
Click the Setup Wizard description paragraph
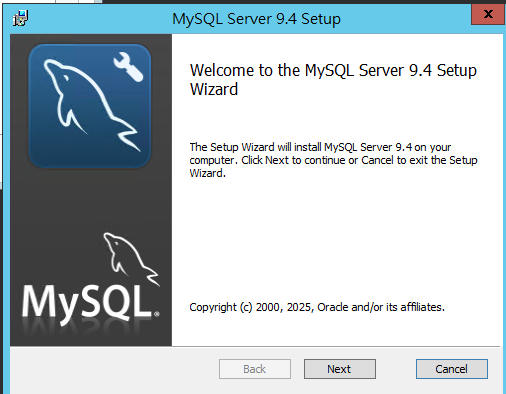coord(333,160)
